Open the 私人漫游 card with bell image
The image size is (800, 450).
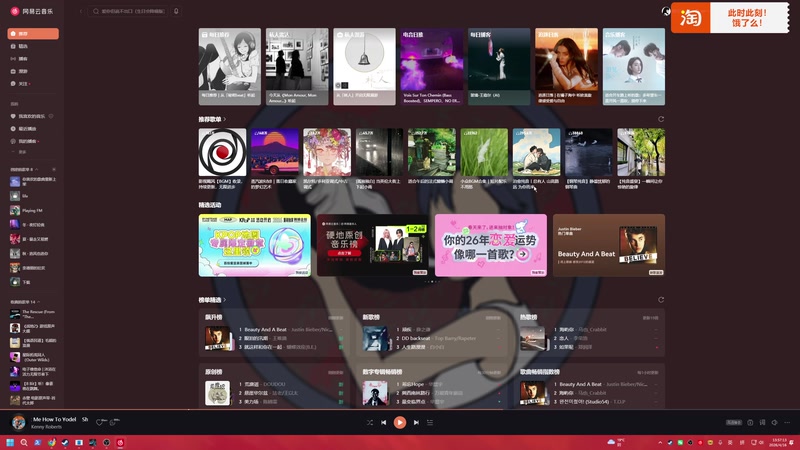pyautogui.click(x=364, y=66)
